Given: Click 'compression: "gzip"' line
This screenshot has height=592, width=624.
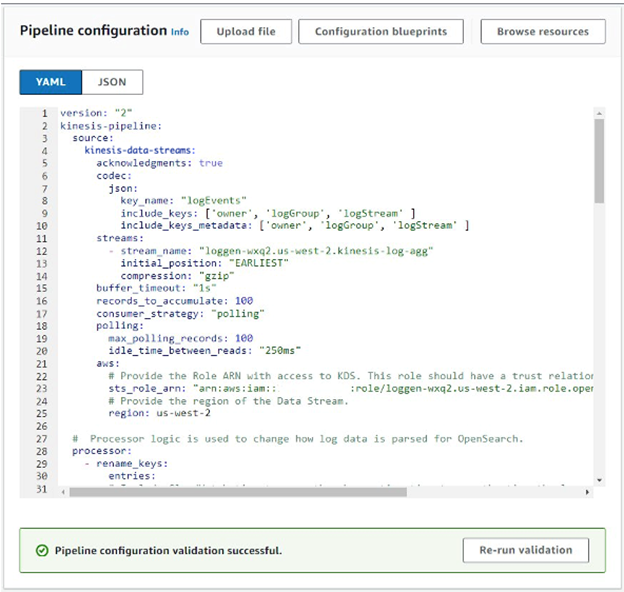Looking at the screenshot, I should coord(177,276).
